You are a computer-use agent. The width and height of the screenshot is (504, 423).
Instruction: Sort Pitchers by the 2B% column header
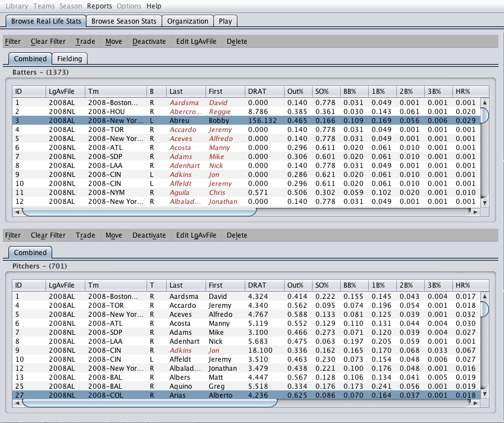410,285
